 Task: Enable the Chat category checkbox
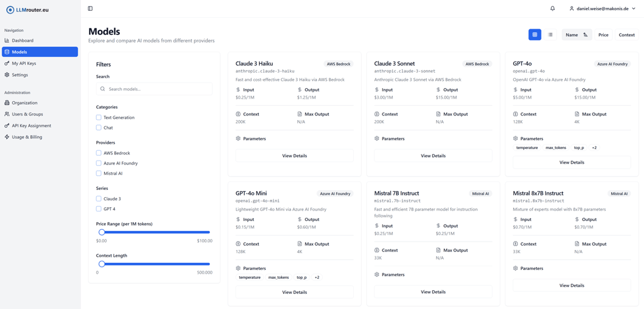click(x=99, y=127)
